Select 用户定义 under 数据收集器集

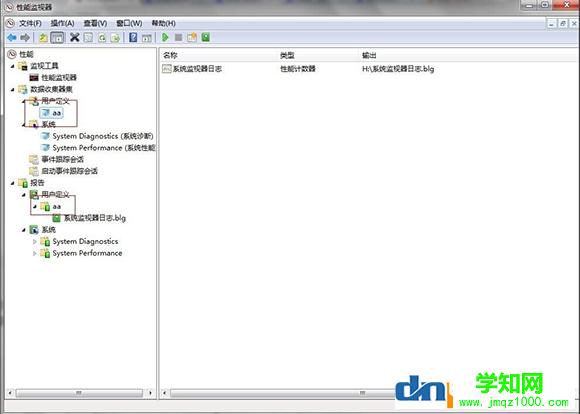(x=55, y=101)
